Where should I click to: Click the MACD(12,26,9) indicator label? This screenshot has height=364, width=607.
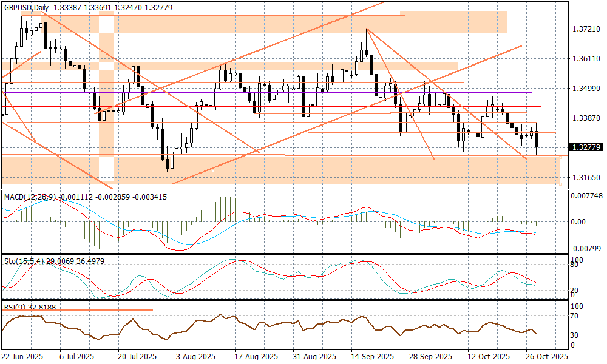(x=30, y=197)
